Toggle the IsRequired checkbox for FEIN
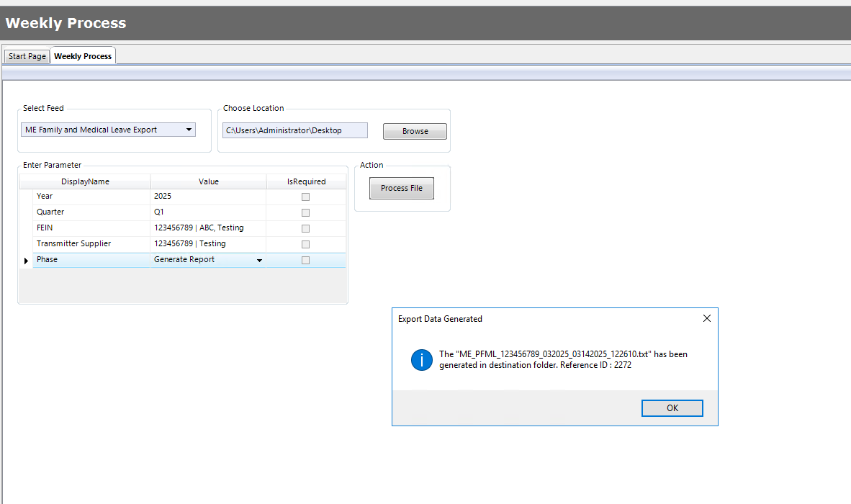Viewport: 851px width, 504px height. tap(305, 228)
